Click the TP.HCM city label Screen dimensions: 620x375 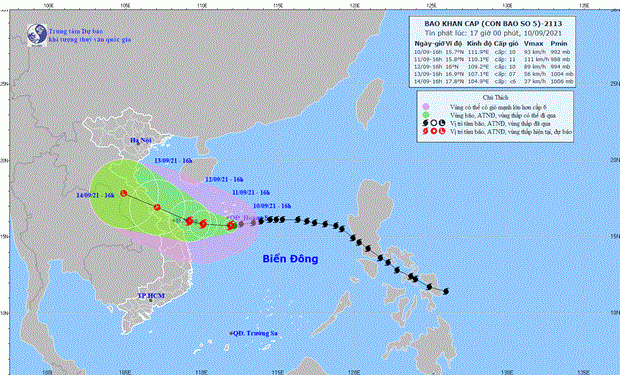pyautogui.click(x=151, y=295)
